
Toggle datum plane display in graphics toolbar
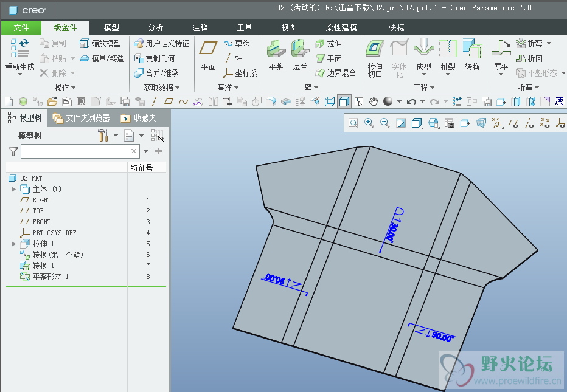513,123
